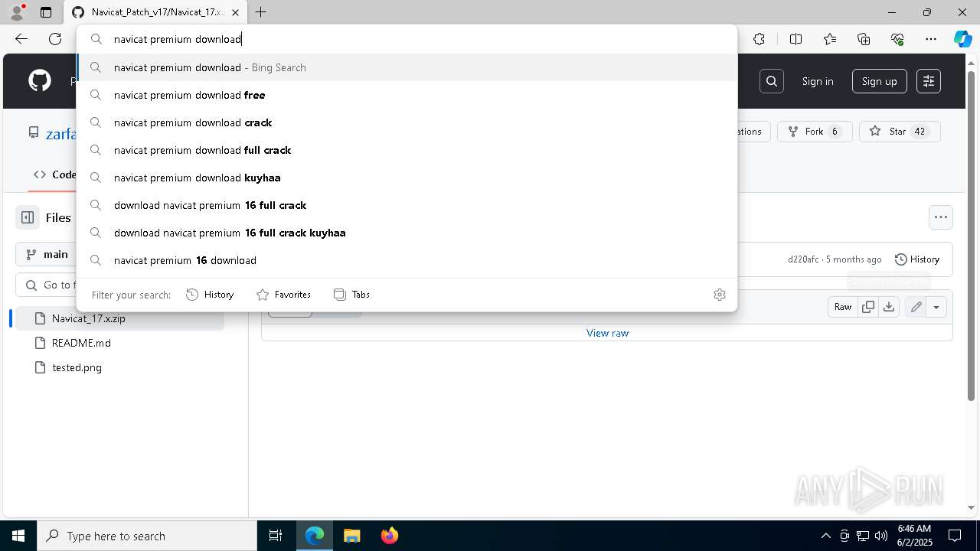
Task: Open the GitHub appearance settings icon
Action: (x=929, y=81)
